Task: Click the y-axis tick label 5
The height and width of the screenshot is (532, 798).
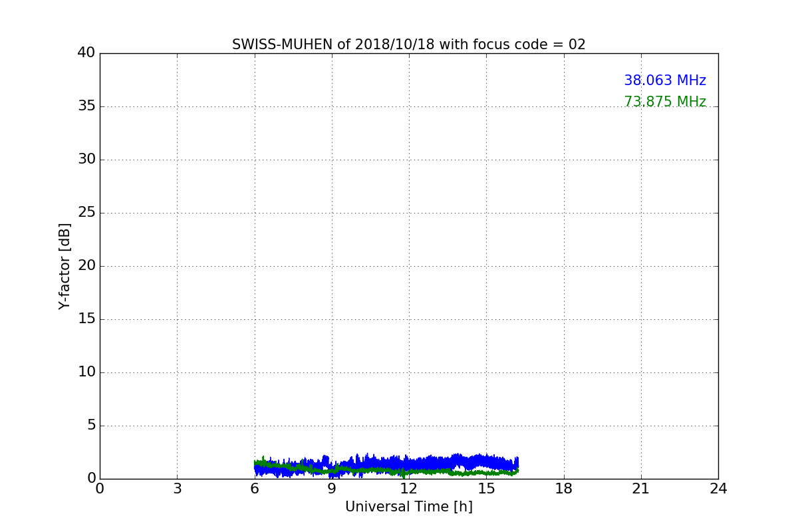Action: (x=91, y=426)
